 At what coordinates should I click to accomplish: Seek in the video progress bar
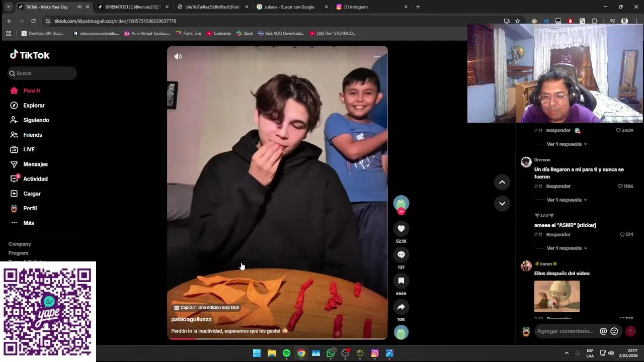click(x=277, y=339)
